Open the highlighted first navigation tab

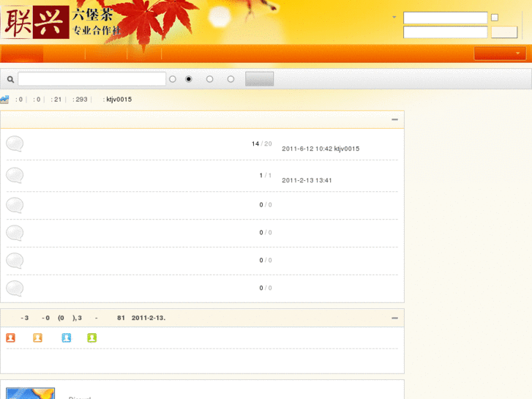pos(22,53)
